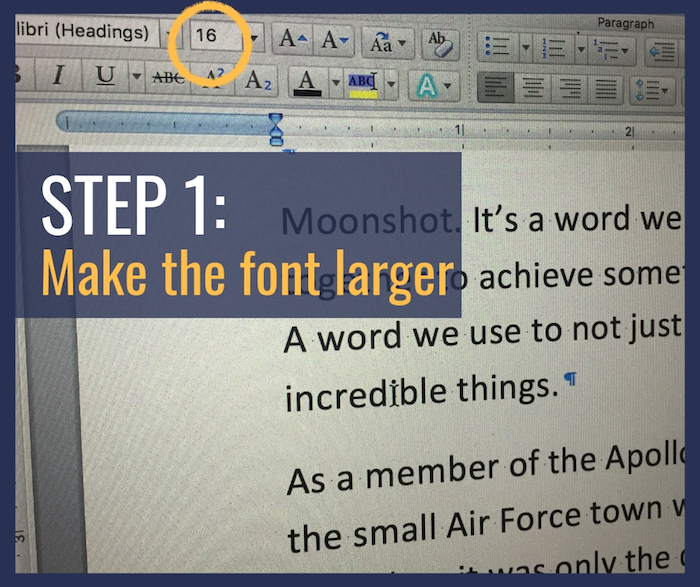The image size is (700, 587).
Task: Open the highlight color dropdown arrow
Action: [391, 84]
